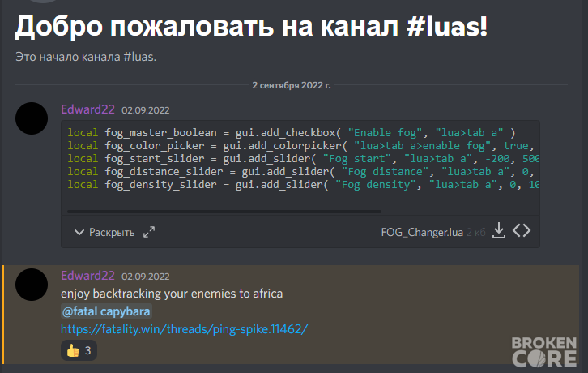The image size is (588, 373).
Task: Click the fog_start_slider code line
Action: 303,158
